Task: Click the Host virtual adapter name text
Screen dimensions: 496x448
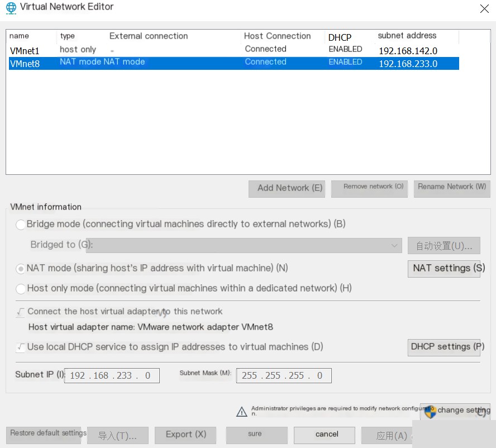Action: click(151, 327)
